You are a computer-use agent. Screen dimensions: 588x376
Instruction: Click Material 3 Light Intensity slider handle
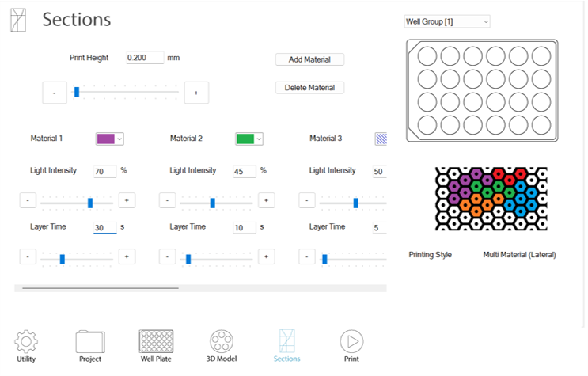[356, 203]
